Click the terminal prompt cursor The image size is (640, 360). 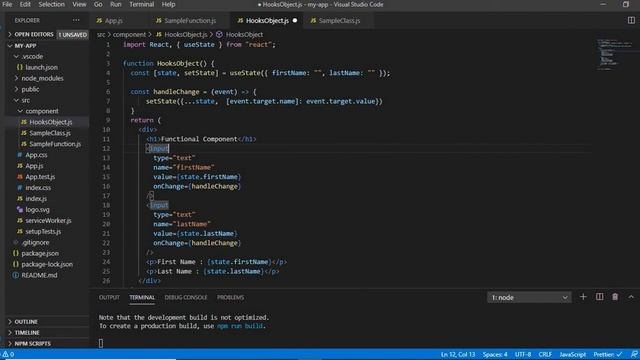[101, 343]
